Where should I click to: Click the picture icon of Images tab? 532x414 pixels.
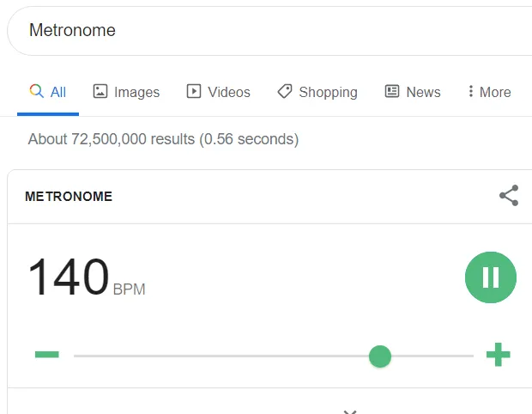pyautogui.click(x=100, y=91)
